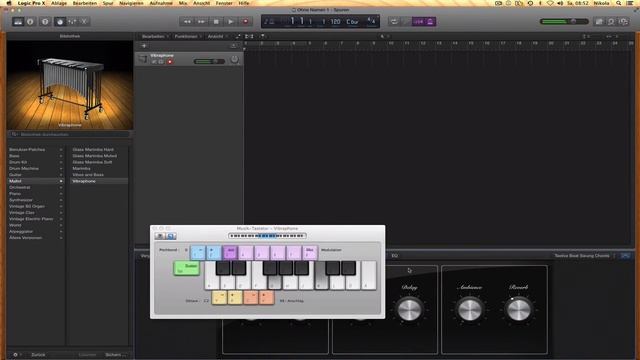Open the Mixer from the control bar
The image size is (640, 360).
72,22
